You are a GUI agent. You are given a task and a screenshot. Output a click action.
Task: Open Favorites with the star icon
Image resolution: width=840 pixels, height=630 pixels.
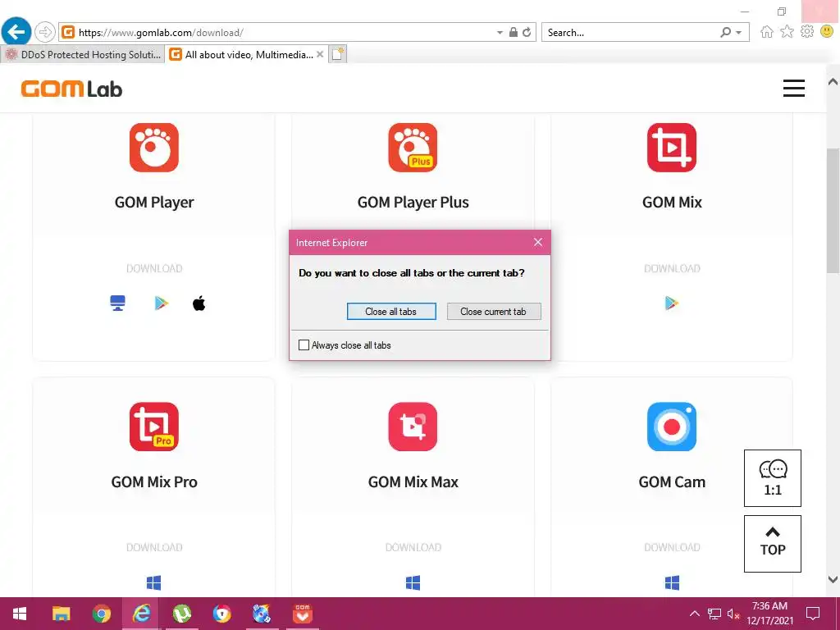tap(787, 32)
